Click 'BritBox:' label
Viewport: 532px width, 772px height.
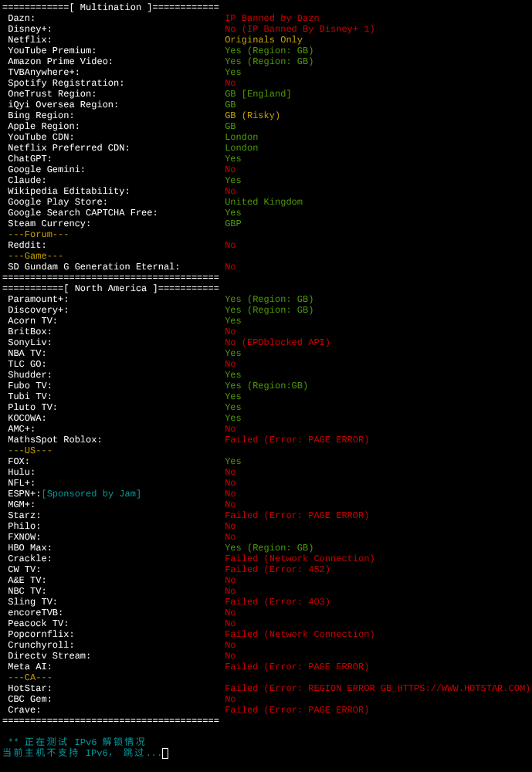click(29, 332)
